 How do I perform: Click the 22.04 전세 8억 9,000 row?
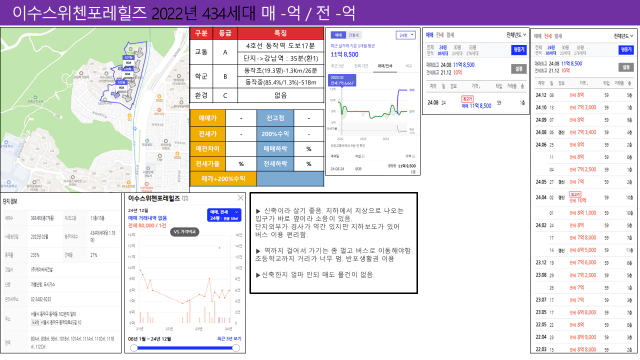click(584, 337)
